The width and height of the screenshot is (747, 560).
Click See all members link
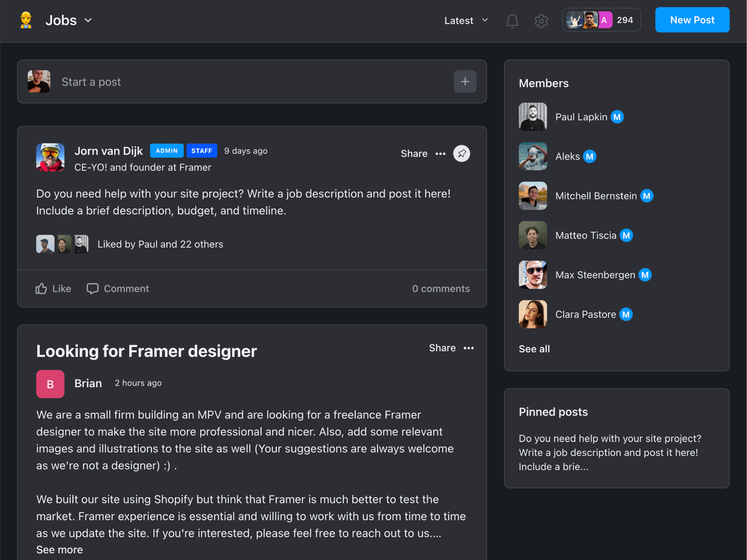pos(534,349)
